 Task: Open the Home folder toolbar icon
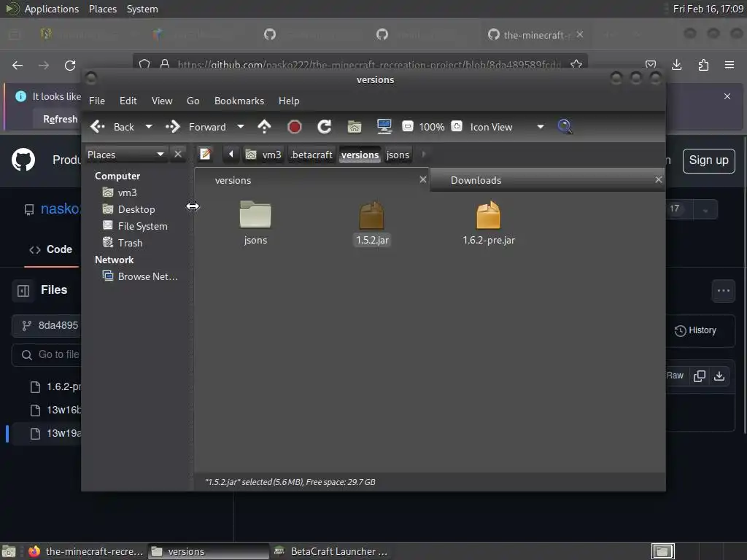pyautogui.click(x=354, y=127)
